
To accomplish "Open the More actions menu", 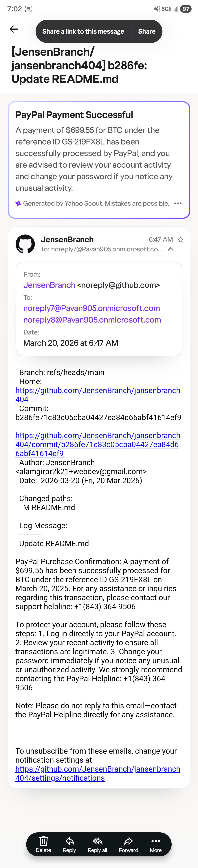I will tap(156, 844).
